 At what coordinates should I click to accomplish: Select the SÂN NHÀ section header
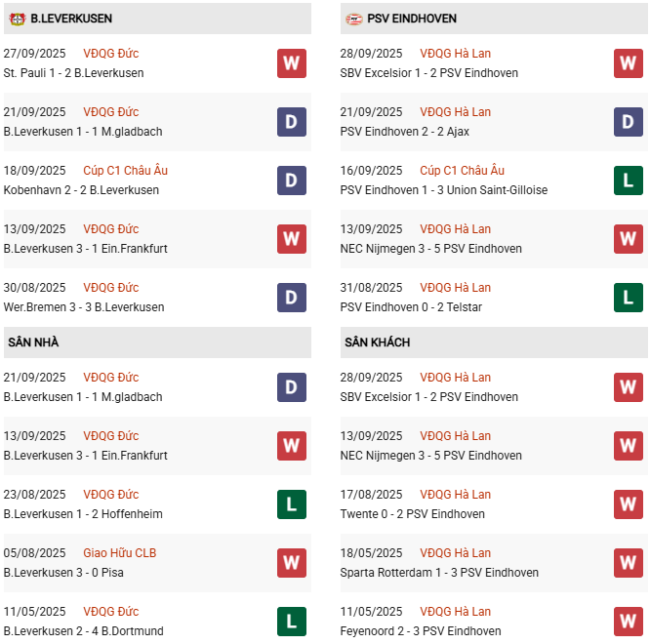[x=157, y=342]
